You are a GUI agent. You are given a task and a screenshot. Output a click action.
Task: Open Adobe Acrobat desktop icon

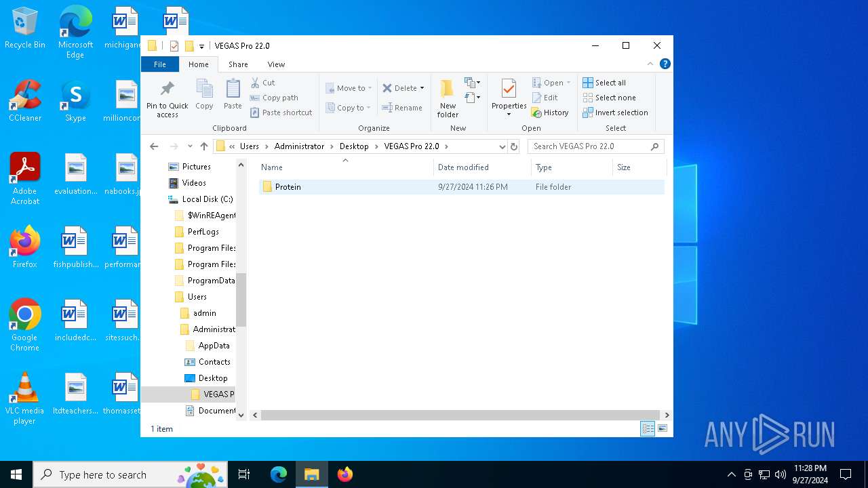tap(25, 179)
